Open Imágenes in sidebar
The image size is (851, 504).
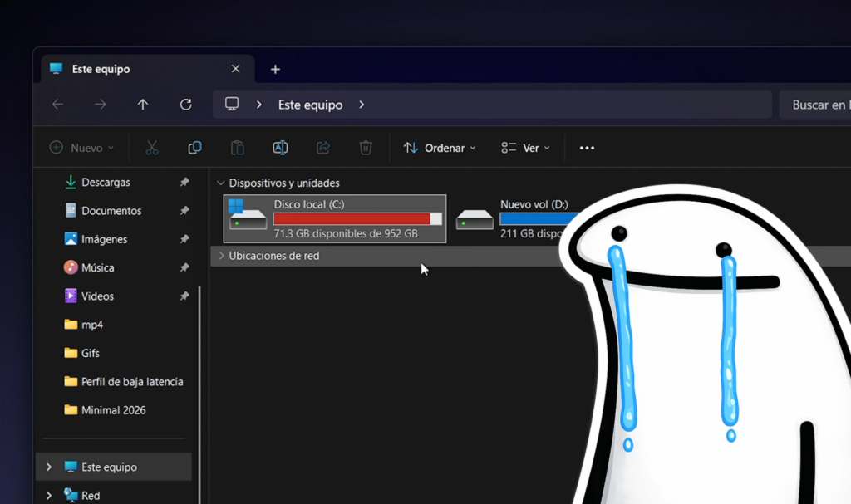[104, 239]
